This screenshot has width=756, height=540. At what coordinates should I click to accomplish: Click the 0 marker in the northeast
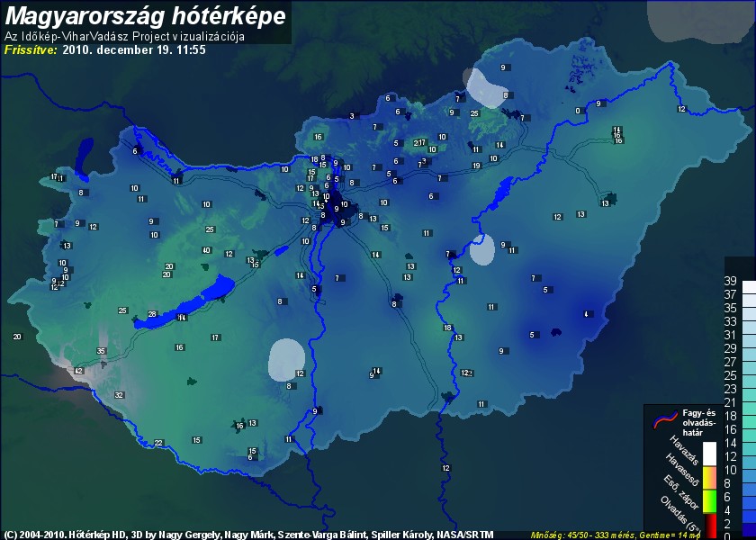click(578, 111)
